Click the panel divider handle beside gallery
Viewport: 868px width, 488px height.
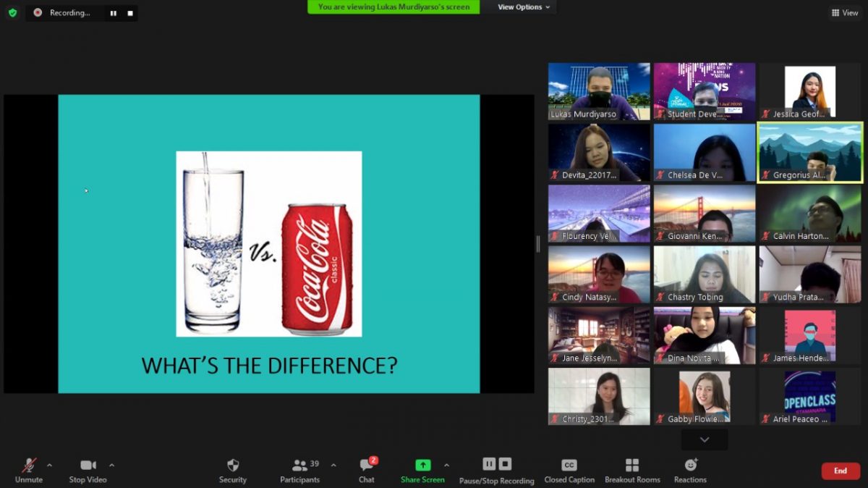click(x=537, y=244)
